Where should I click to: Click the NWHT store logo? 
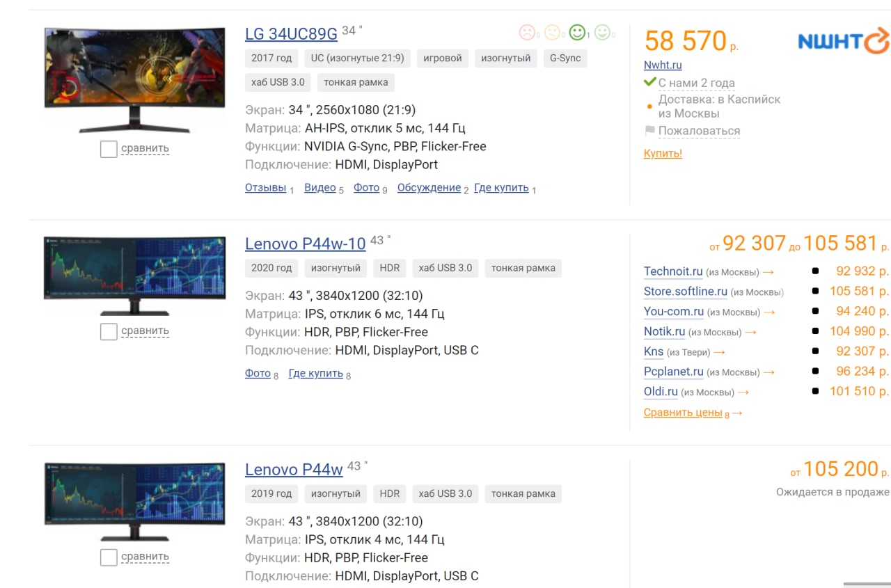(x=843, y=42)
